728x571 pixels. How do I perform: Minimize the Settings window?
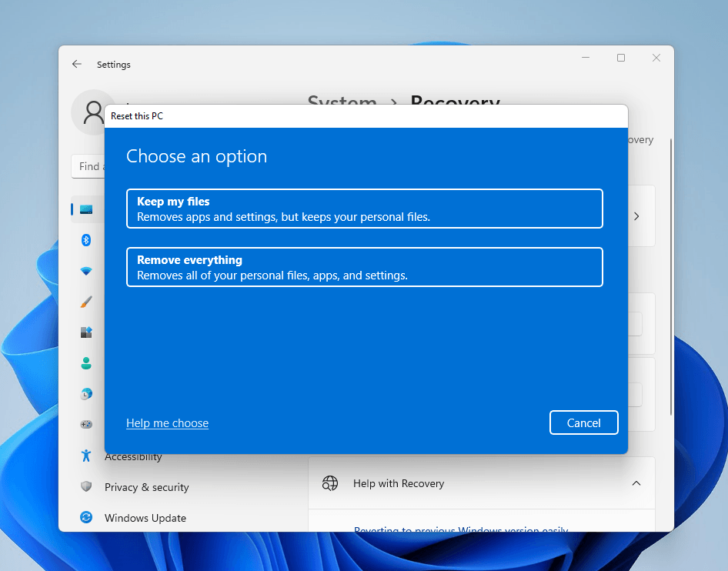tap(586, 58)
